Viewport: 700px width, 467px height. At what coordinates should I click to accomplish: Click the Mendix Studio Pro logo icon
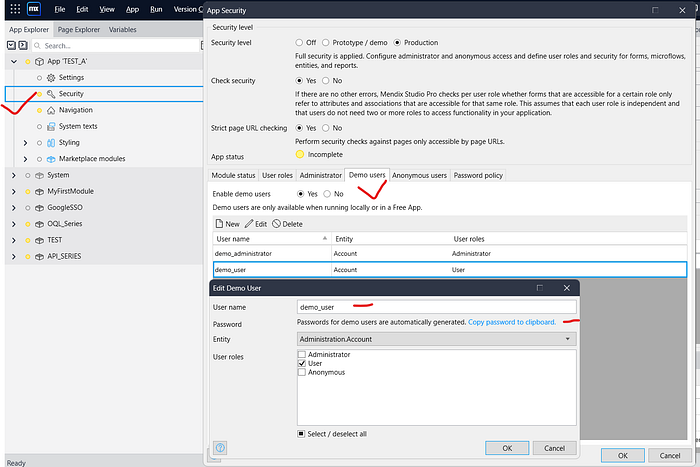click(x=34, y=9)
